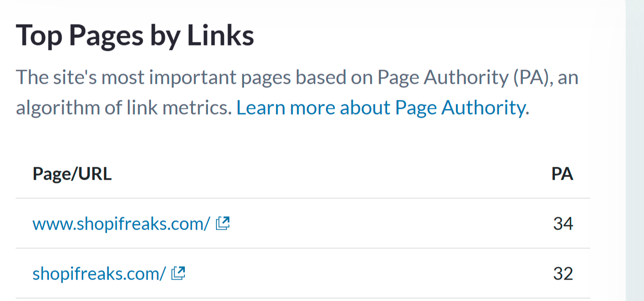Select the Page/URL column header

point(72,174)
